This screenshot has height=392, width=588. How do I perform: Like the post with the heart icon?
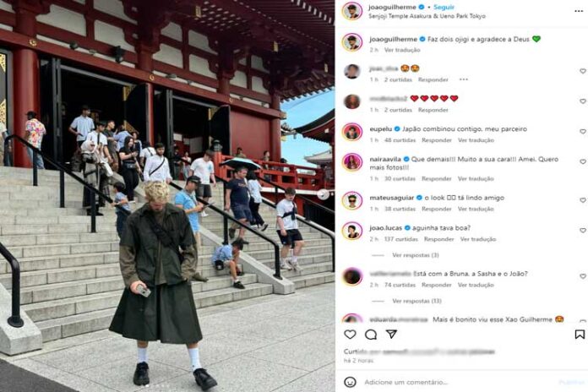click(350, 335)
